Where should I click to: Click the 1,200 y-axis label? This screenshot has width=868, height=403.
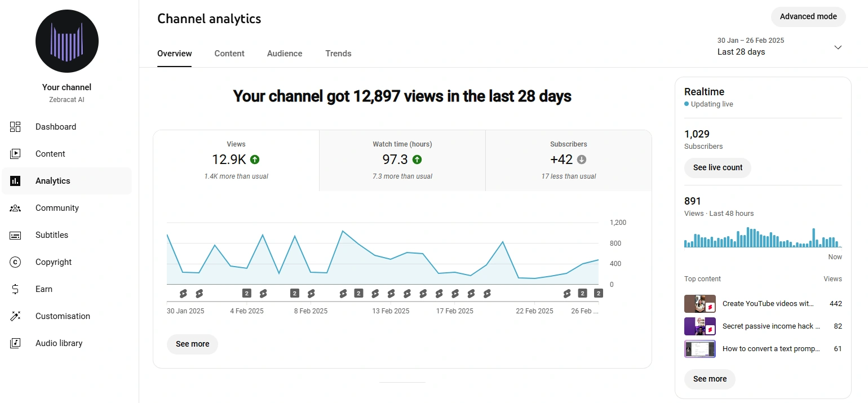pyautogui.click(x=618, y=223)
